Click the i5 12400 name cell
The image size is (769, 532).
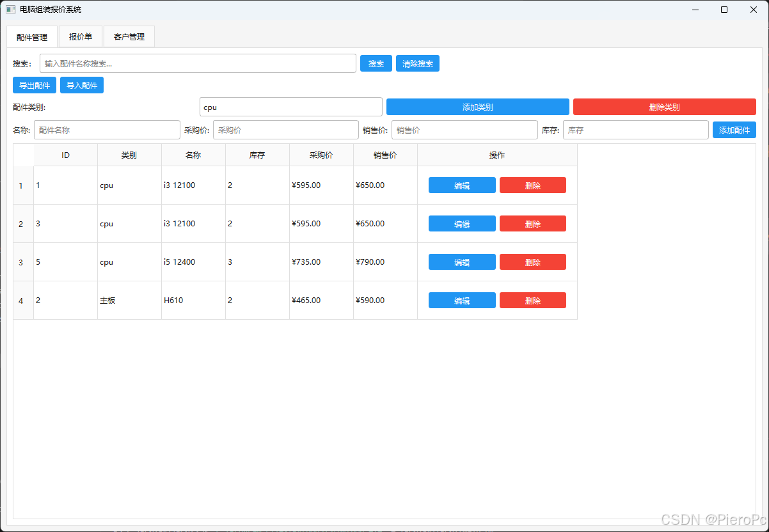click(193, 262)
